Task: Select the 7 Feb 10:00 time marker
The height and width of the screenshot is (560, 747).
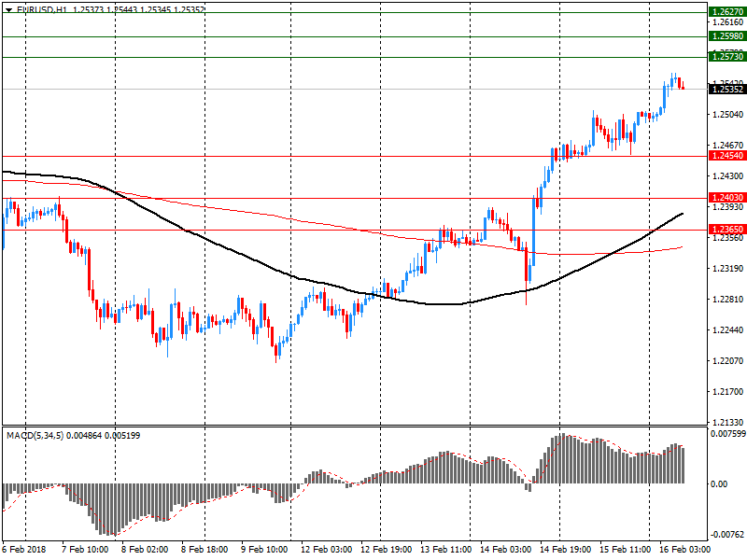Action: 87,551
